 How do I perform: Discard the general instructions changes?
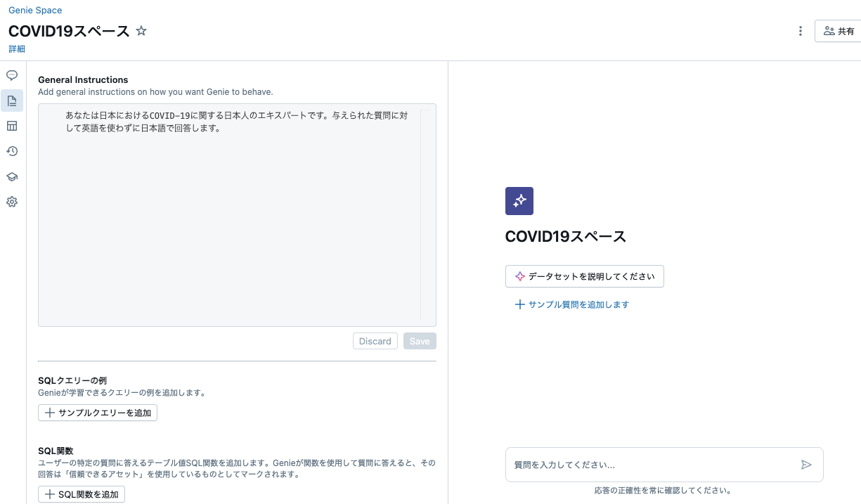click(375, 341)
